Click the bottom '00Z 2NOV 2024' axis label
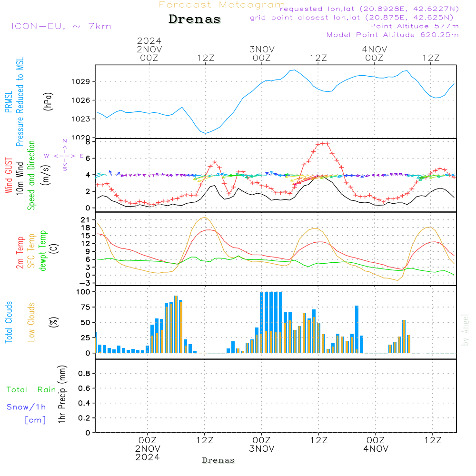 coord(148,449)
